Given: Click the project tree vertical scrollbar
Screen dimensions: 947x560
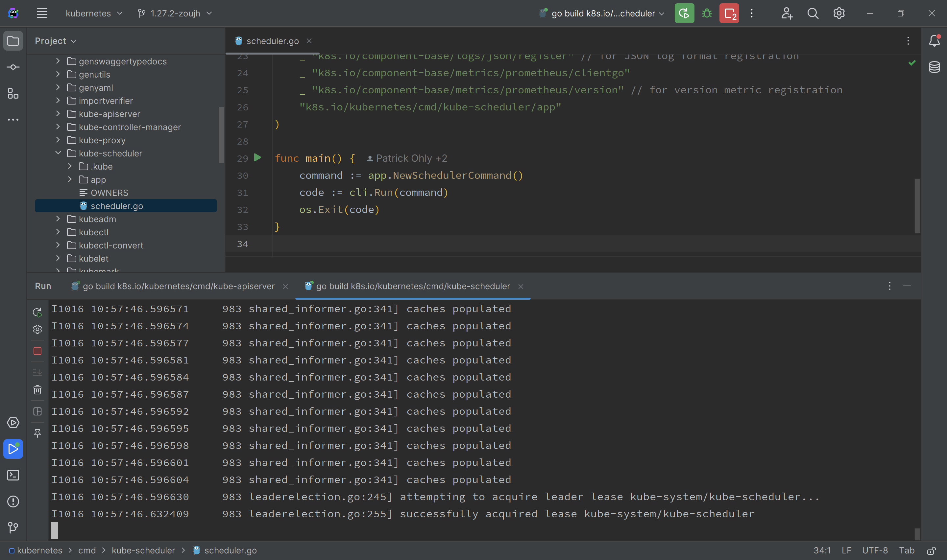Looking at the screenshot, I should click(221, 135).
